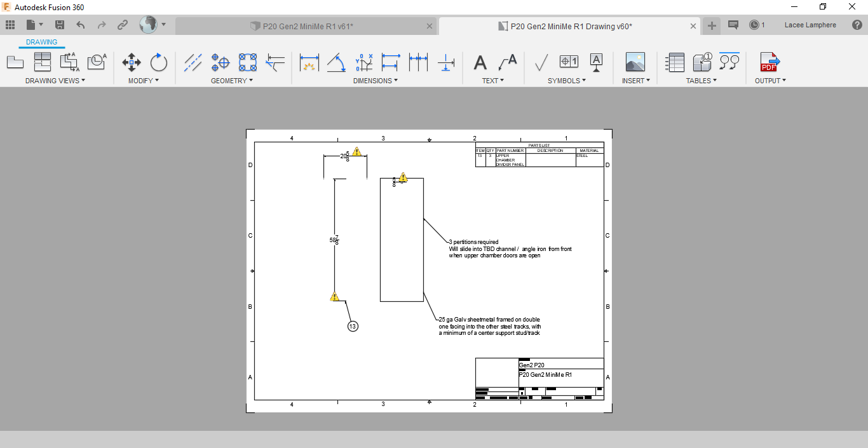This screenshot has height=448, width=868.
Task: Open the DIMENSIONS dropdown menu
Action: click(375, 81)
